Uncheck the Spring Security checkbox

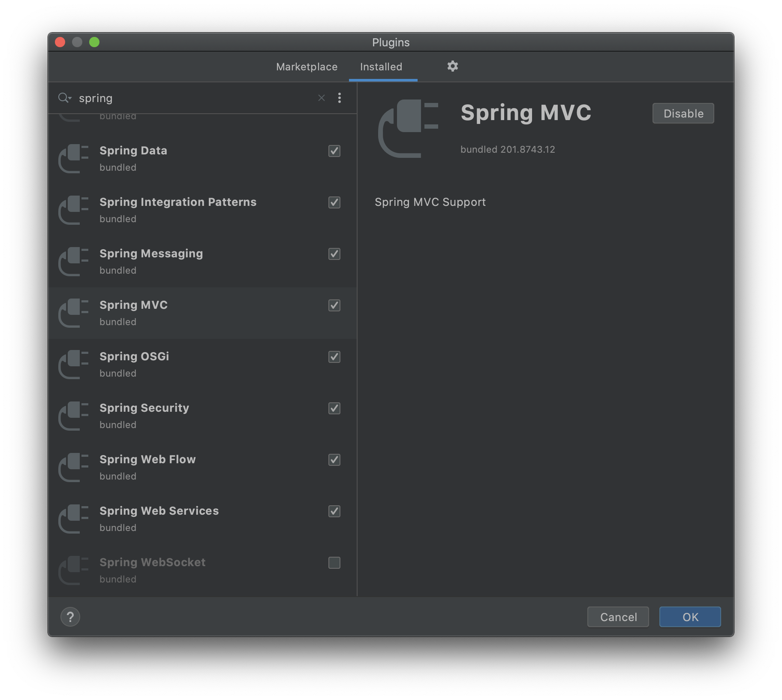(x=334, y=408)
